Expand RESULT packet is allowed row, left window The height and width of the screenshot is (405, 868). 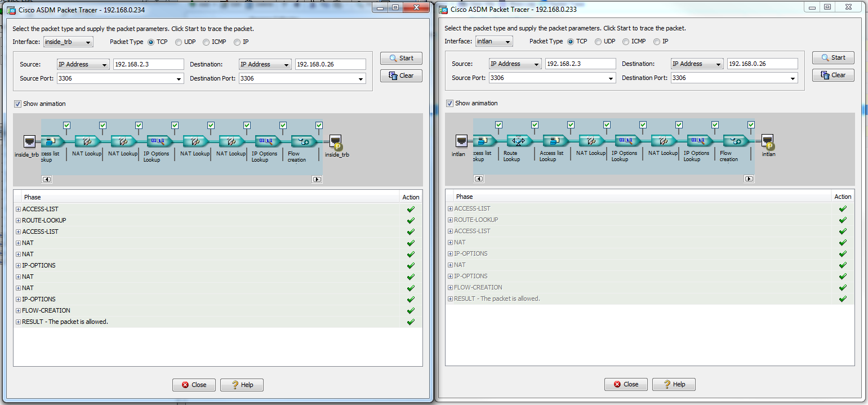[x=18, y=322]
